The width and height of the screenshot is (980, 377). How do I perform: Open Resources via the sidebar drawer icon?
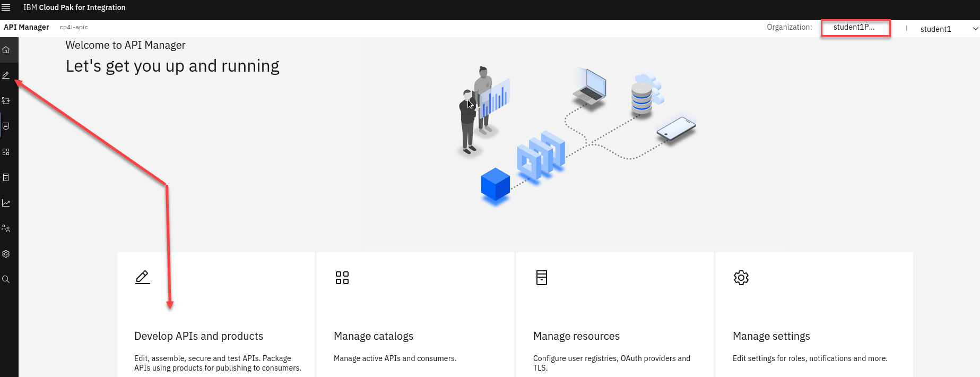[x=6, y=177]
